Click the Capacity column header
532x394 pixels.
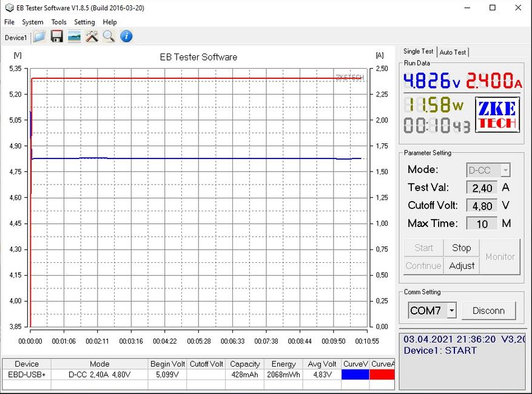click(244, 364)
